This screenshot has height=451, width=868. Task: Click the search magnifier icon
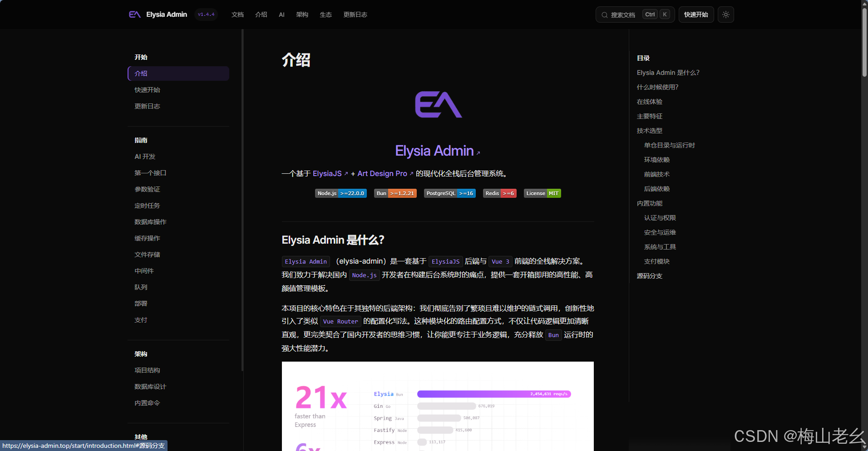click(x=605, y=15)
